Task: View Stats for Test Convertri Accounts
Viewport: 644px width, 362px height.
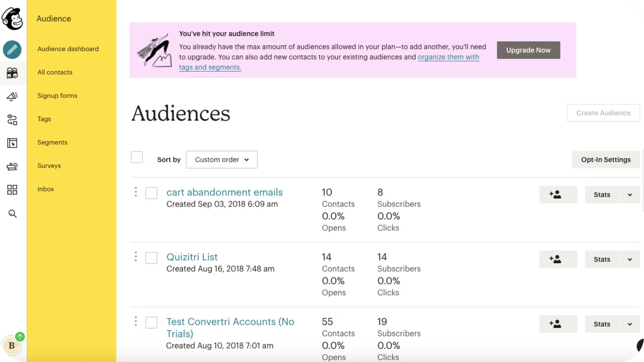Action: tap(602, 324)
